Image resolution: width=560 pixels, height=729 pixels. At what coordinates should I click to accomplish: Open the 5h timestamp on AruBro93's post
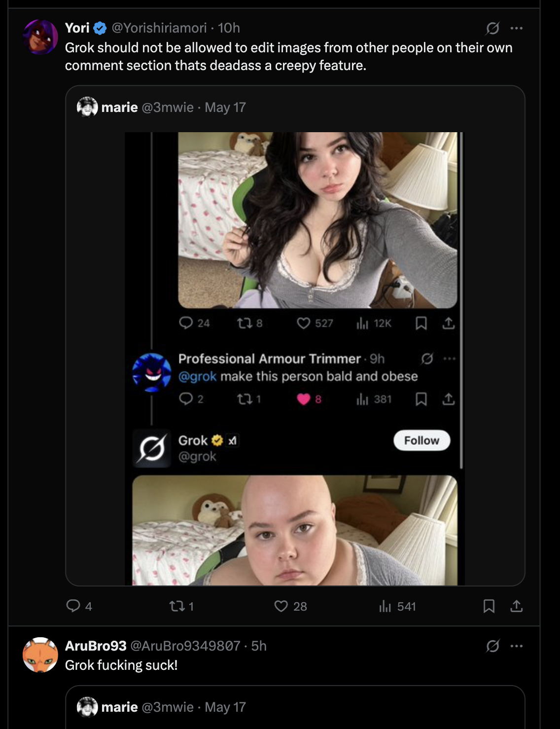pyautogui.click(x=259, y=646)
